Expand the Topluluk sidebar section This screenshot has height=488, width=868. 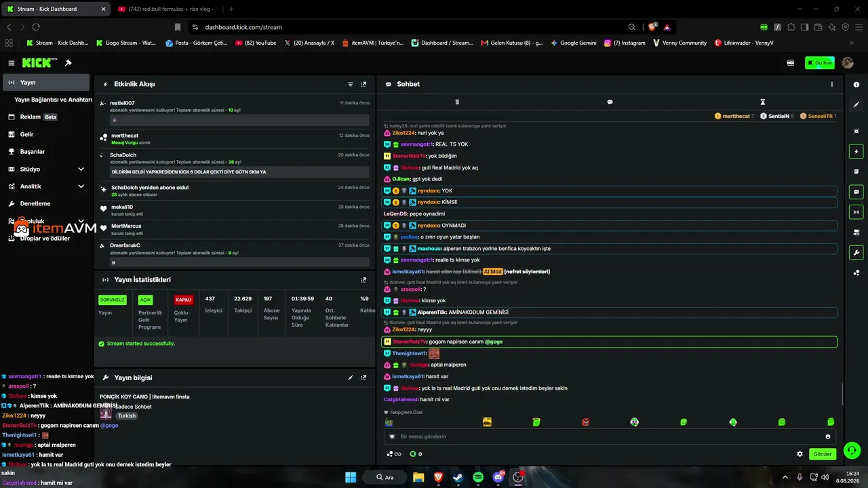click(81, 221)
